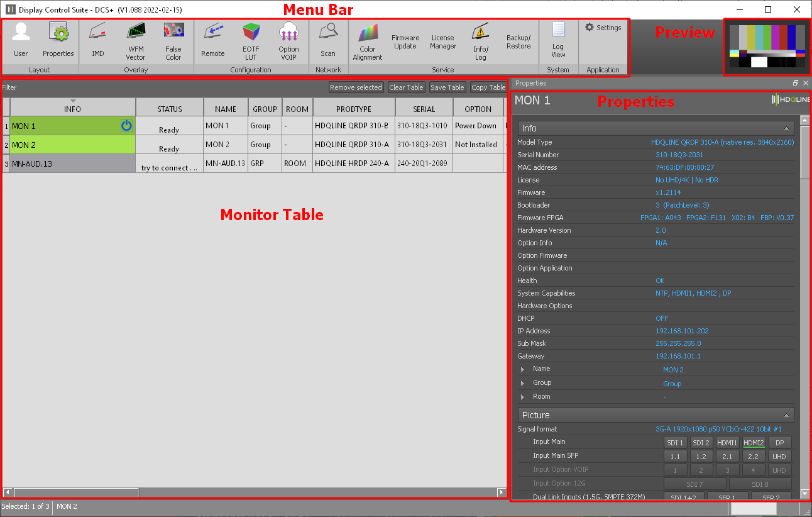Expand the Group property row
The height and width of the screenshot is (517, 812).
522,383
